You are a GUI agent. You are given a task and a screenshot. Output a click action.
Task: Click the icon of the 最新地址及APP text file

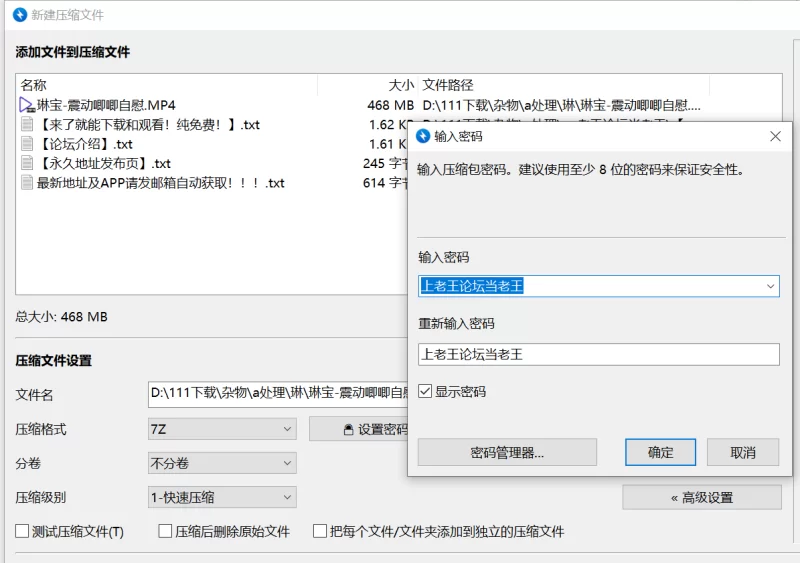(x=27, y=183)
